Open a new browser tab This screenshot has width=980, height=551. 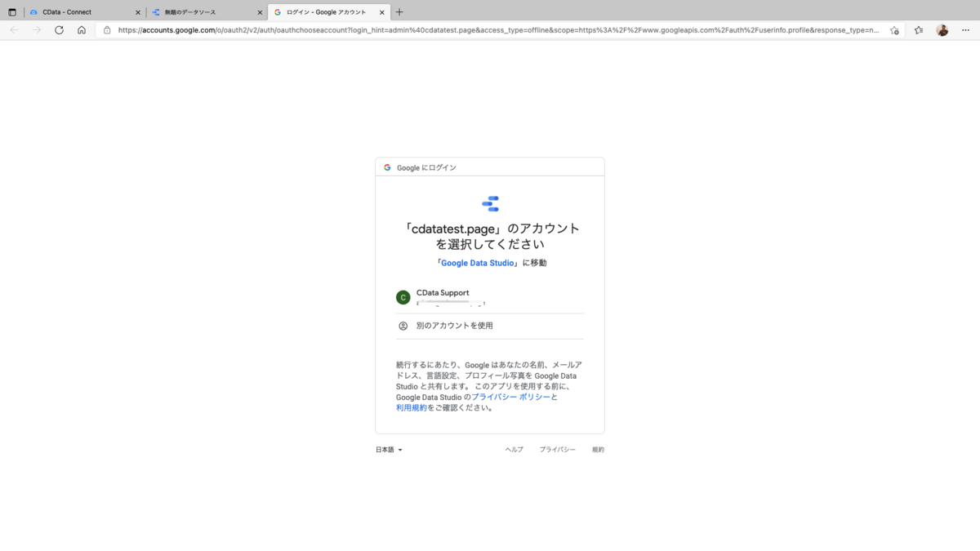coord(399,12)
